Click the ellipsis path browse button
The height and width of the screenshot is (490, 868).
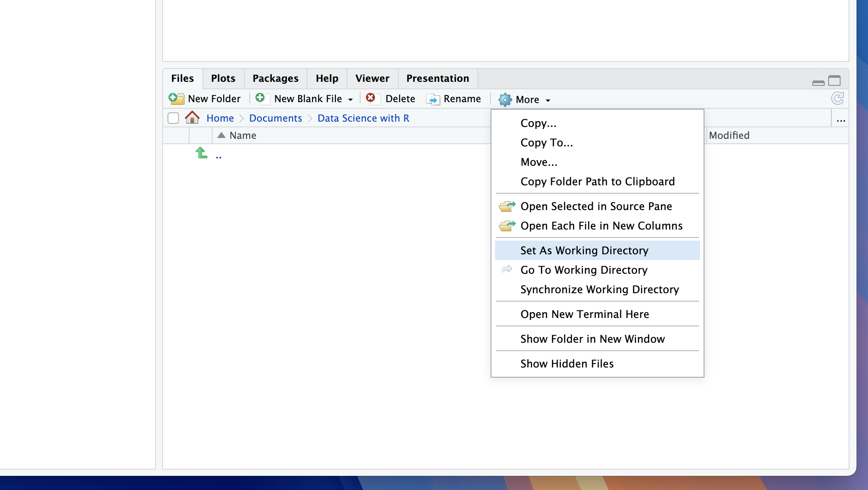pyautogui.click(x=841, y=119)
